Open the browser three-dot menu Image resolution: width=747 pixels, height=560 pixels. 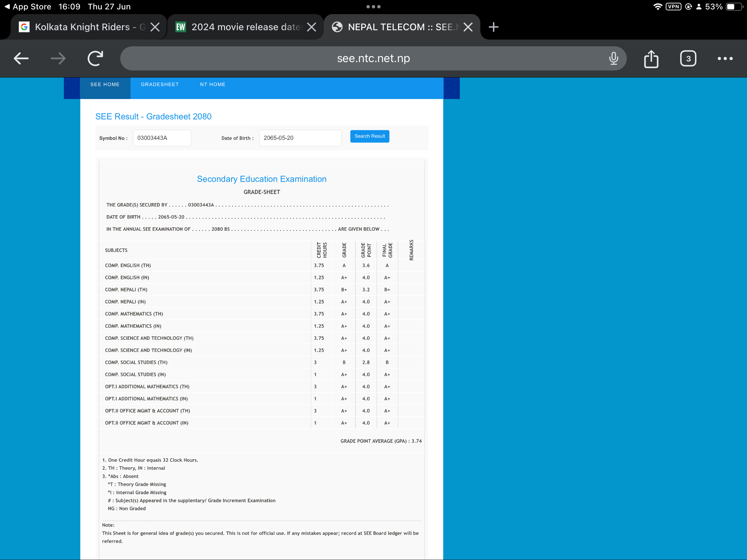pos(725,58)
